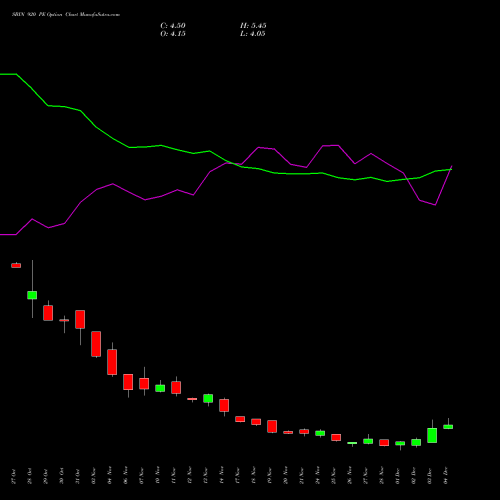Click the '26 Nov' date axis label

(350, 476)
